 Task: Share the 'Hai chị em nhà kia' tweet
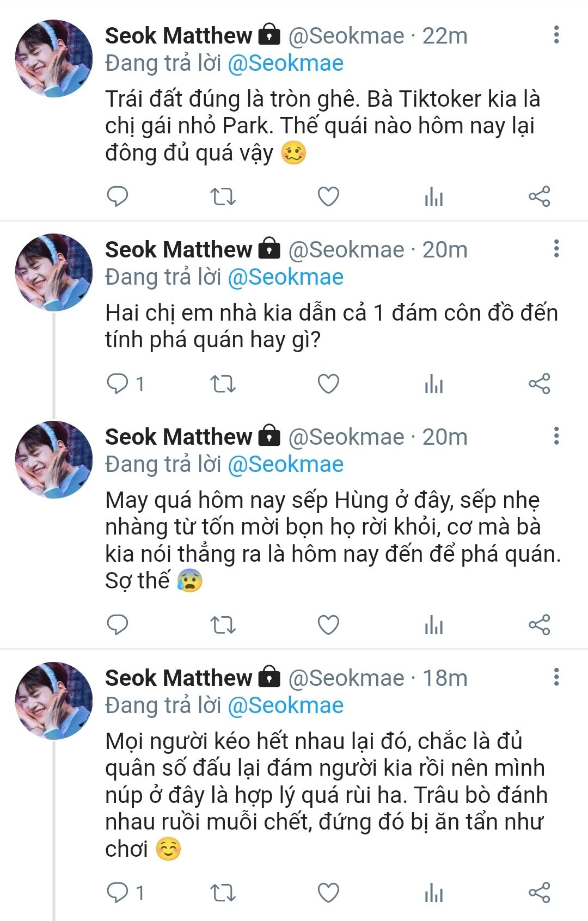pyautogui.click(x=540, y=384)
